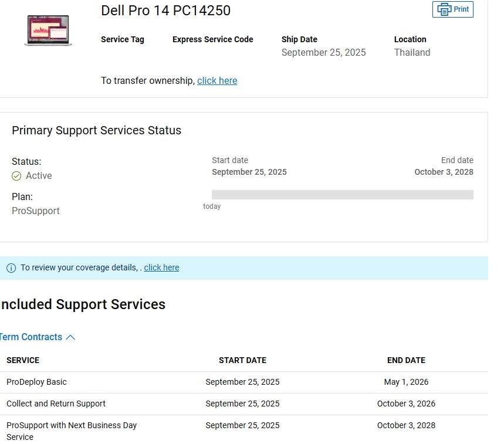
Task: Click the info icon in coverage banner
Action: [x=11, y=268]
